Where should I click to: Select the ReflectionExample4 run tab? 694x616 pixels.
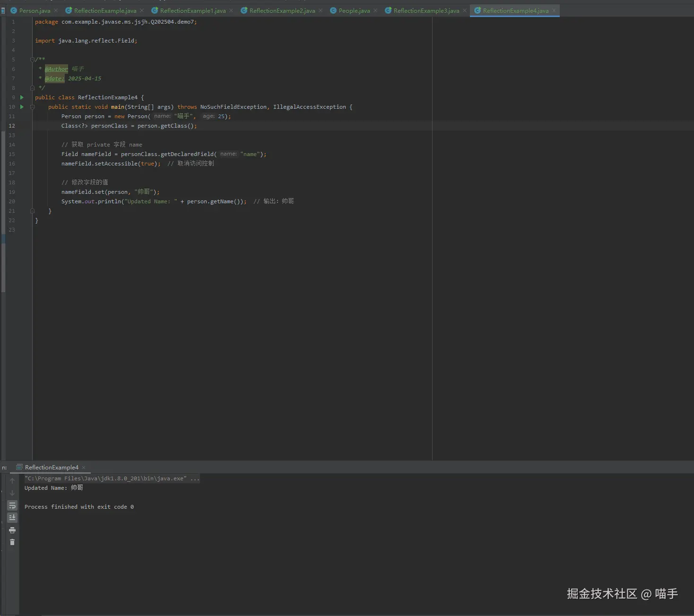click(x=52, y=467)
